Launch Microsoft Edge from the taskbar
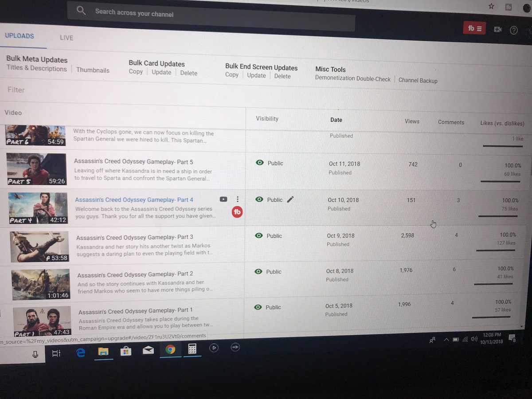Image resolution: width=532 pixels, height=399 pixels. (80, 352)
